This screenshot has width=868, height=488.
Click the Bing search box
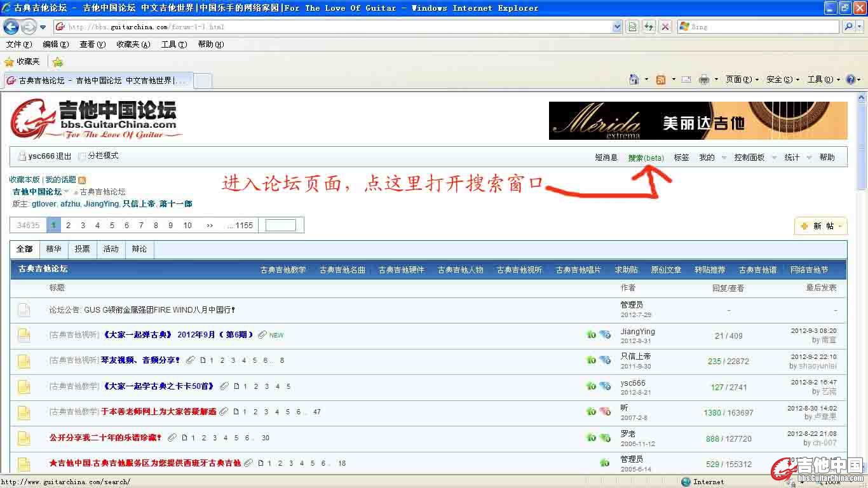click(758, 27)
